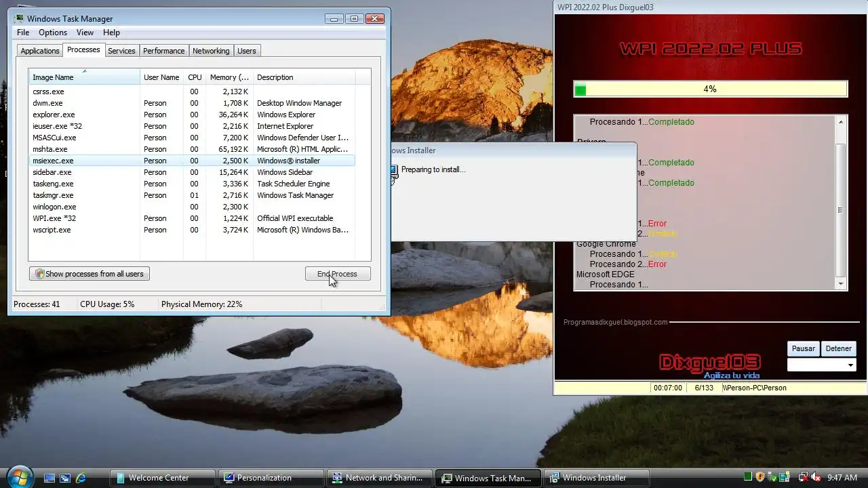This screenshot has height=488, width=868.
Task: Click the Microsoft EDGE entry in WPI log
Action: coord(606,274)
